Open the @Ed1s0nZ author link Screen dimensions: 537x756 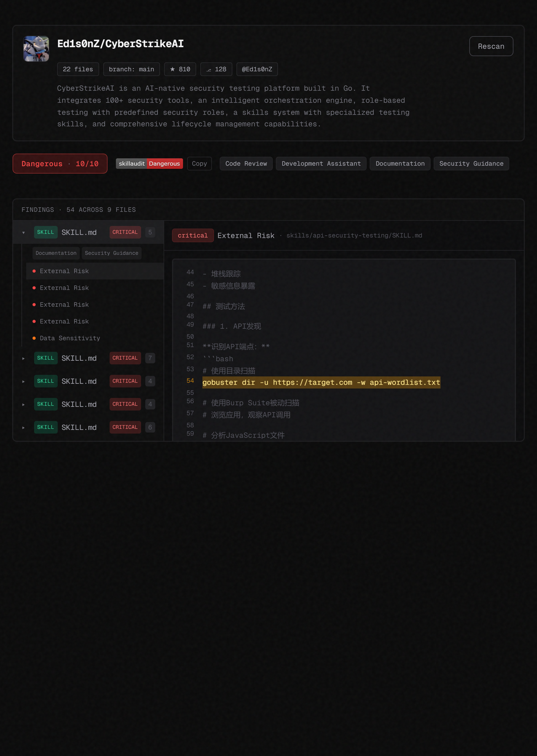pyautogui.click(x=257, y=69)
